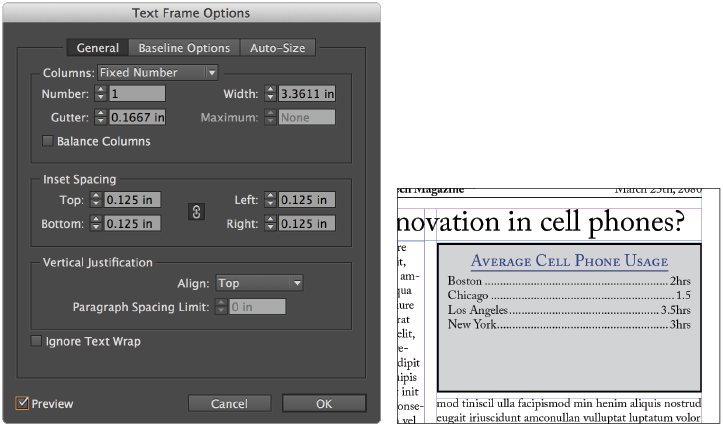Switch to the Auto-Size tab
This screenshot has height=426, width=723.
coord(279,48)
